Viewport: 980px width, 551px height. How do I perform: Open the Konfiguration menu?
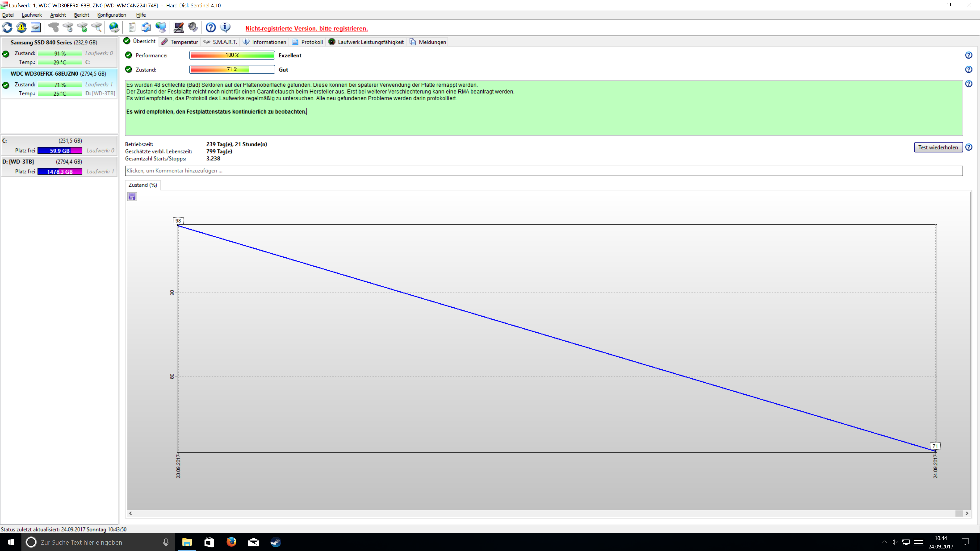pyautogui.click(x=112, y=15)
